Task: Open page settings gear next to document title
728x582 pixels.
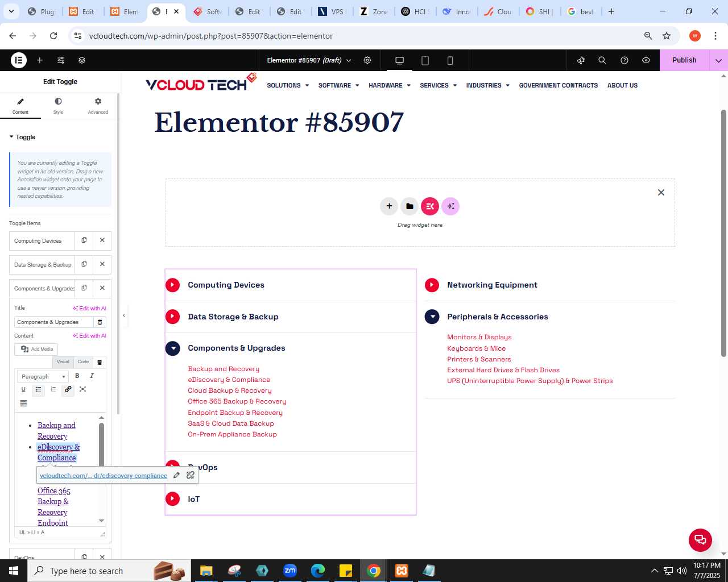Action: [x=367, y=60]
